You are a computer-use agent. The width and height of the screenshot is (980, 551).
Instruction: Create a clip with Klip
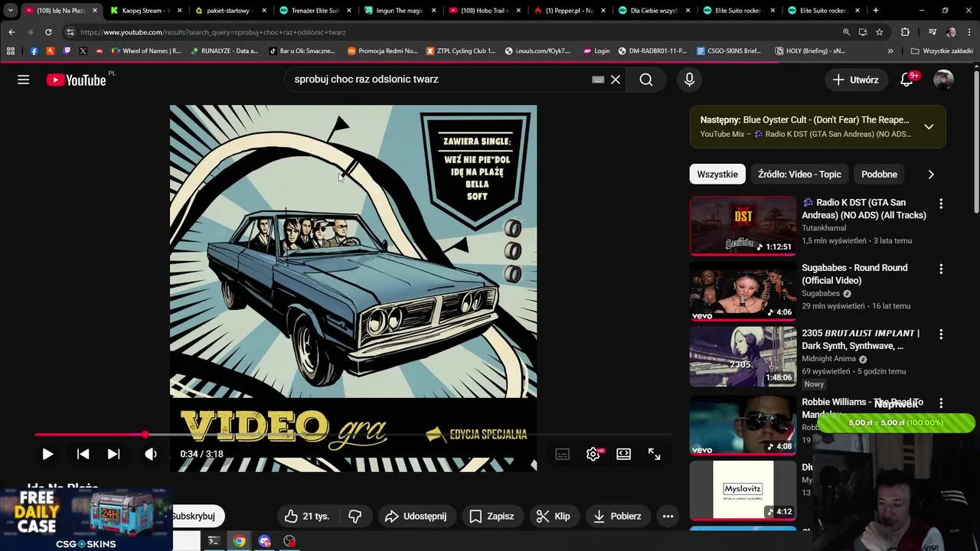(x=553, y=517)
